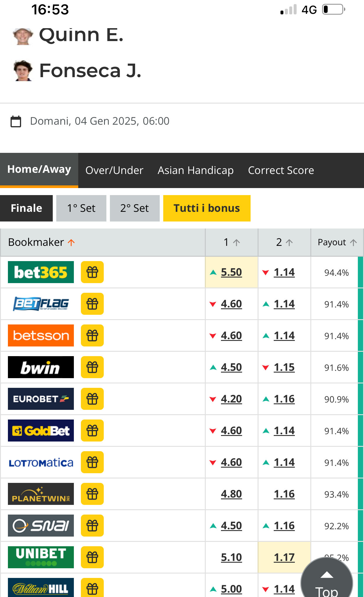
Task: Select the 1° Set filter
Action: (x=81, y=208)
